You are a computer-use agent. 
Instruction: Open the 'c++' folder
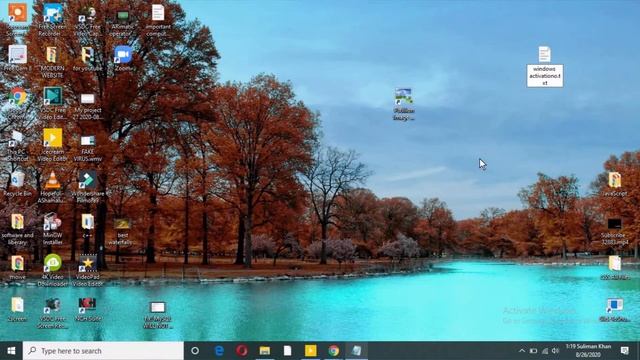[87, 226]
